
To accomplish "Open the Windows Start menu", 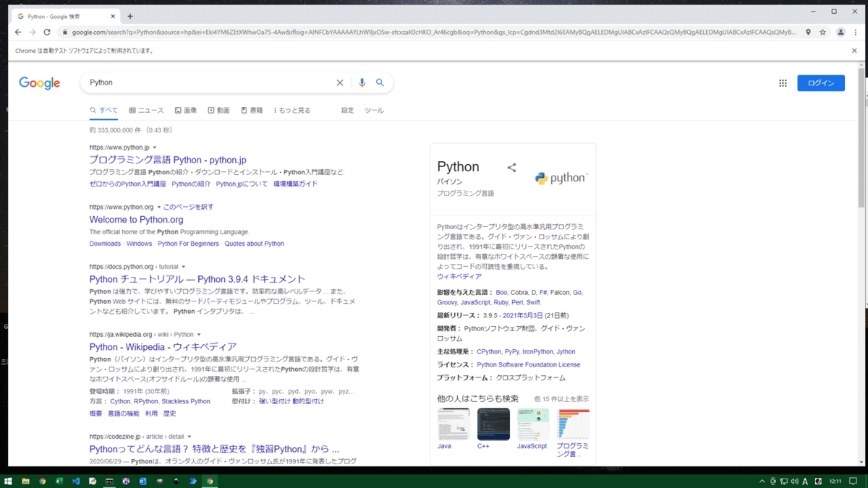I will coord(9,481).
